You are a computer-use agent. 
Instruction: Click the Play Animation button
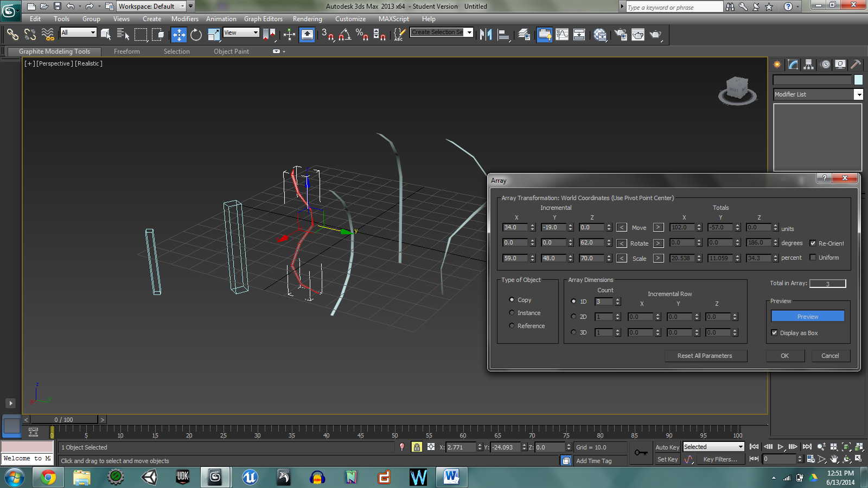tap(781, 447)
